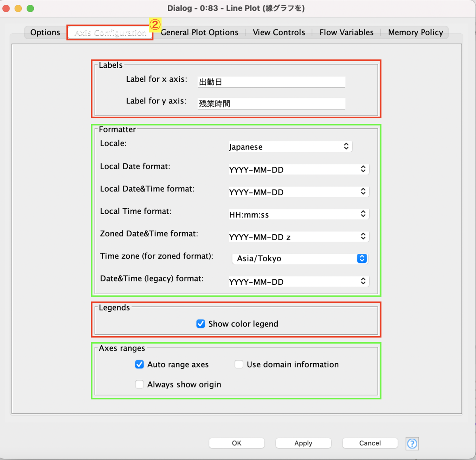The height and width of the screenshot is (460, 476).
Task: Click the Cancel button
Action: (370, 443)
